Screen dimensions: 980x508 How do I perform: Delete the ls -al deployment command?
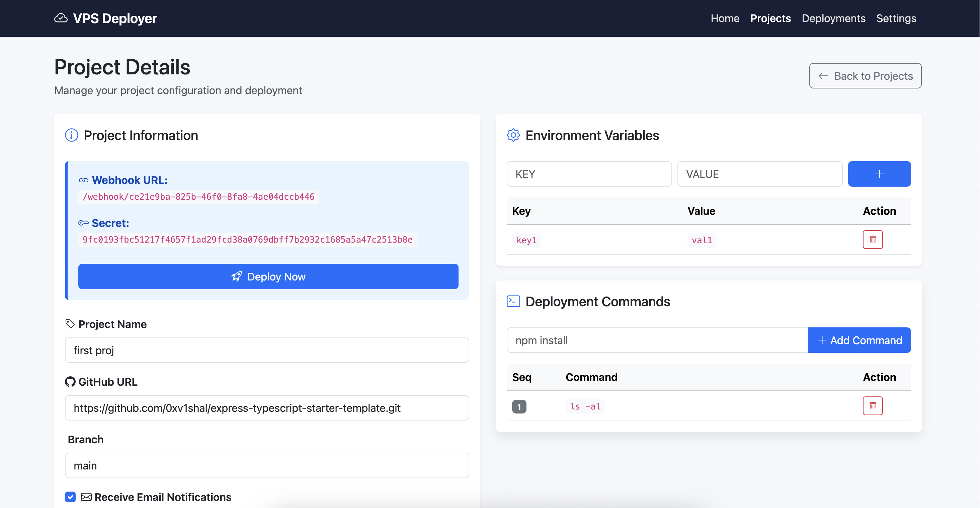point(873,405)
